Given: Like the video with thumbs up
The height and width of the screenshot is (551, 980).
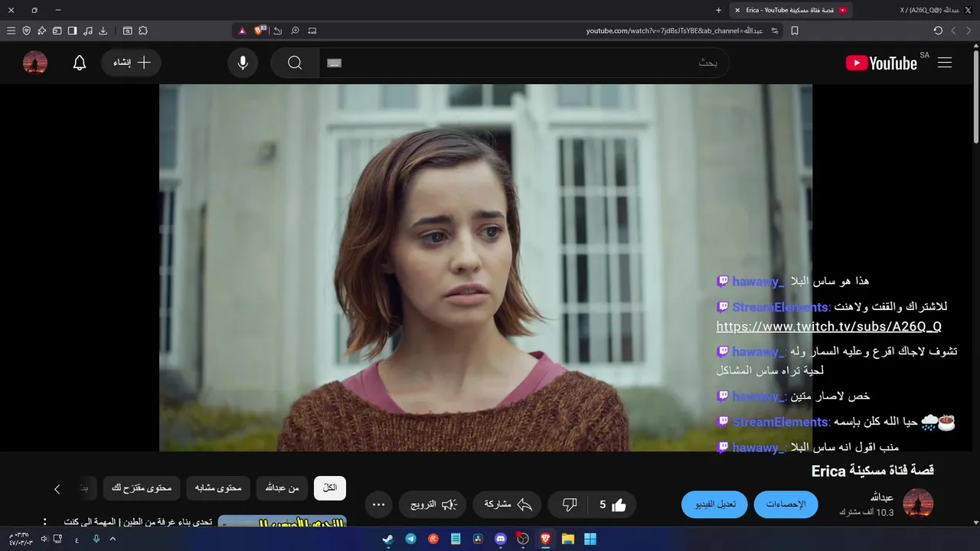Looking at the screenshot, I should pyautogui.click(x=612, y=504).
